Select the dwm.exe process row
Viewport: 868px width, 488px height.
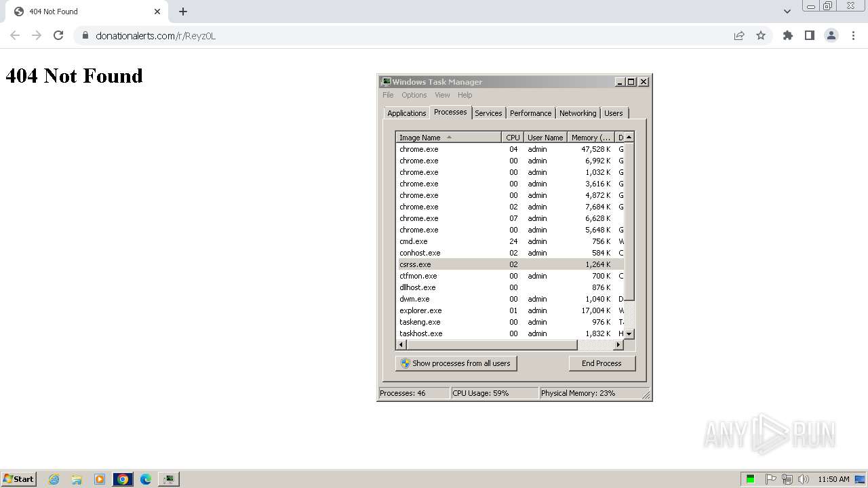(510, 299)
